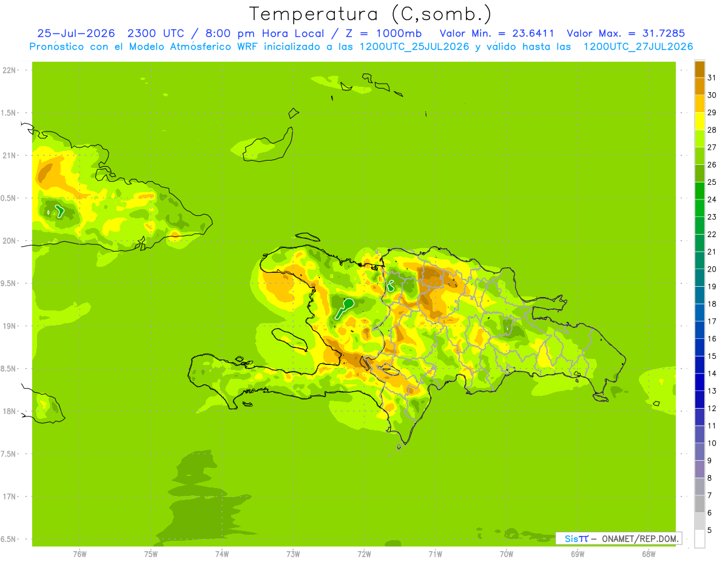The height and width of the screenshot is (562, 728).
Task: Click the '74W' longitude label
Action: click(222, 554)
